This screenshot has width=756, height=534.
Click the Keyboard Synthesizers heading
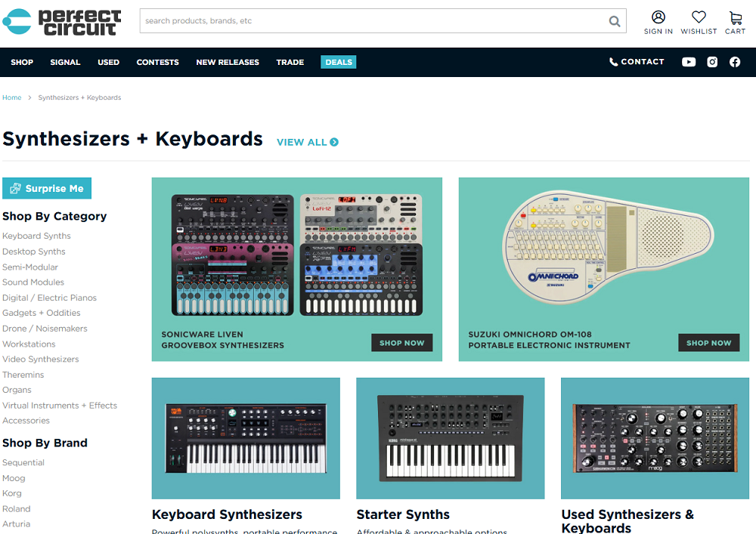coord(227,514)
